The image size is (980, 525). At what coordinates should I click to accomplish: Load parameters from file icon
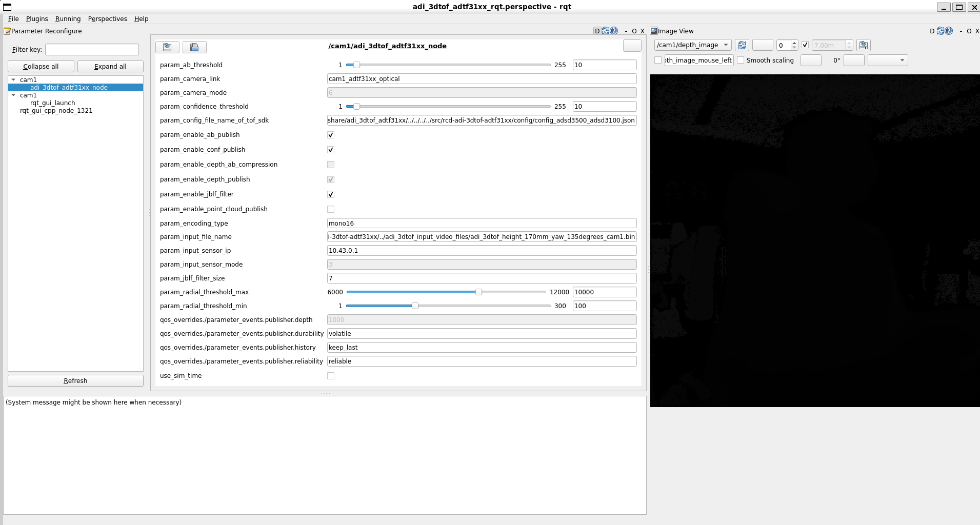tap(194, 47)
